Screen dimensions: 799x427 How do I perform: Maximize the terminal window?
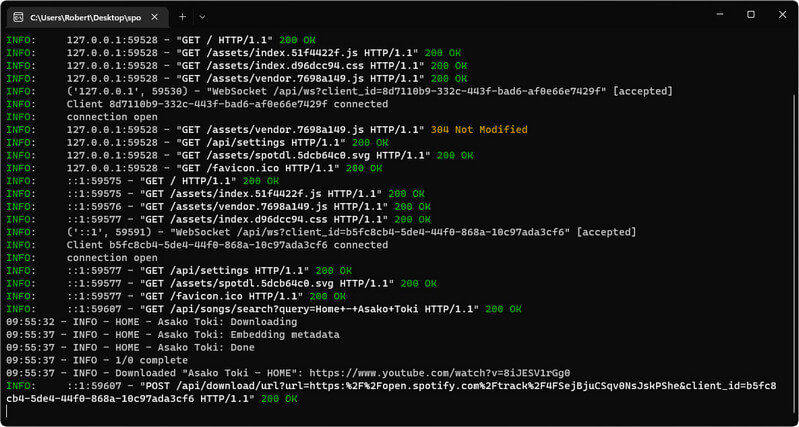pyautogui.click(x=751, y=15)
